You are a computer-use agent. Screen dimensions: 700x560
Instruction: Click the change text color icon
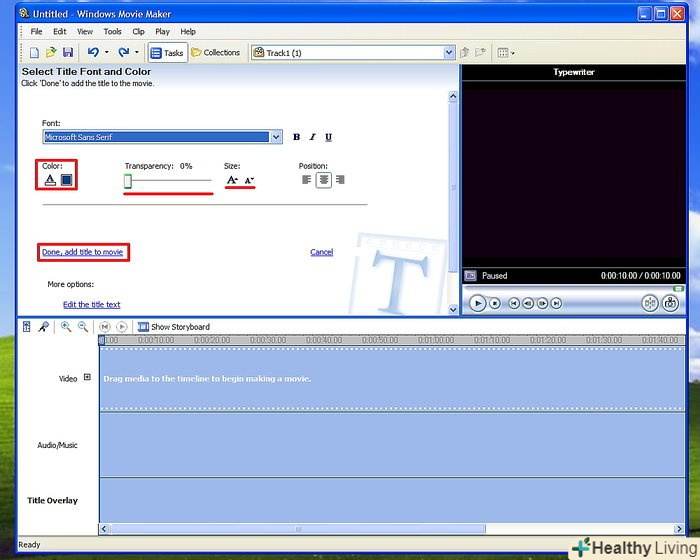(x=50, y=180)
